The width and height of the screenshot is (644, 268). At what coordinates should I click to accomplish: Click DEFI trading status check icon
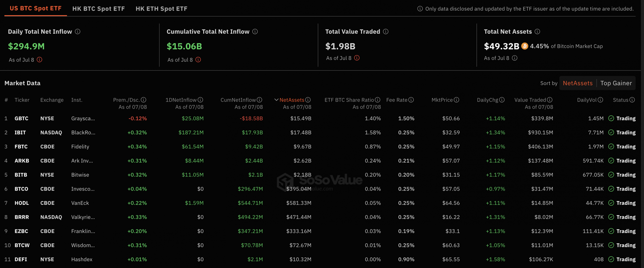click(x=611, y=259)
